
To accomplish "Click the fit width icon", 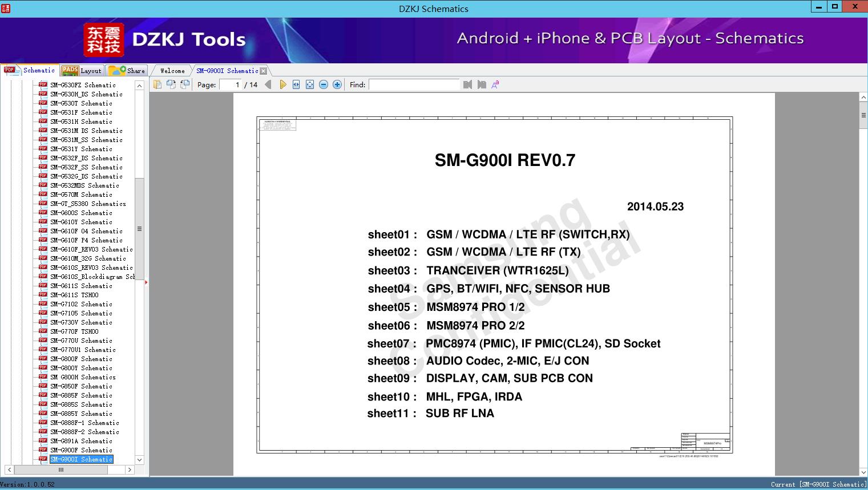I will 296,84.
